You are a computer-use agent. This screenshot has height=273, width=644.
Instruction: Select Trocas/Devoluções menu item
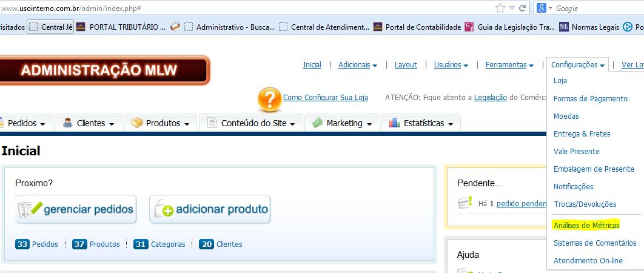coord(585,204)
